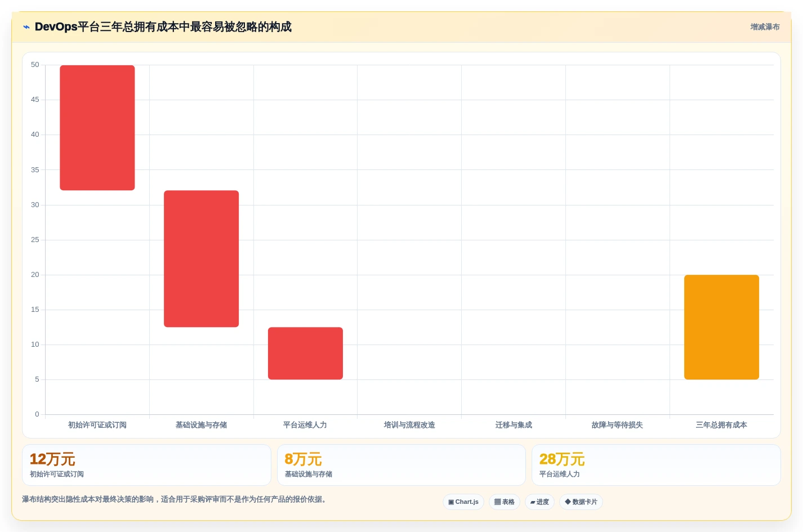Click the x-axis label 三年总拥有成本

[721, 425]
